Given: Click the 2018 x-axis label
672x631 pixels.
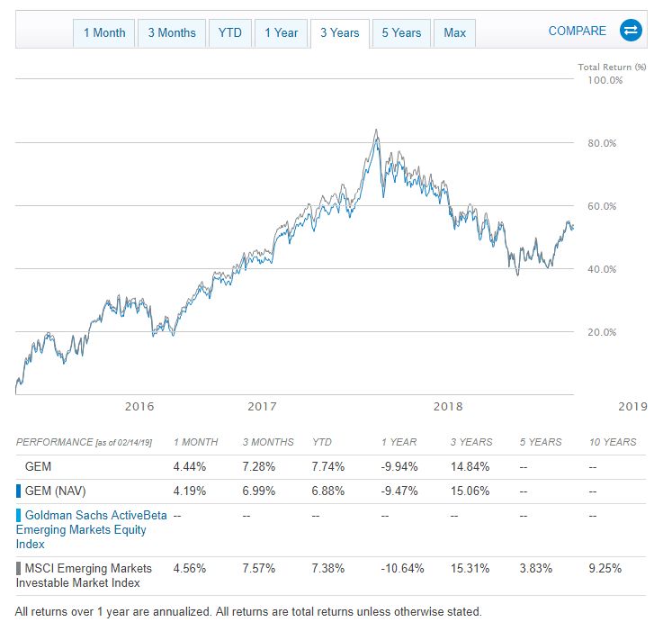Looking at the screenshot, I should click(448, 406).
